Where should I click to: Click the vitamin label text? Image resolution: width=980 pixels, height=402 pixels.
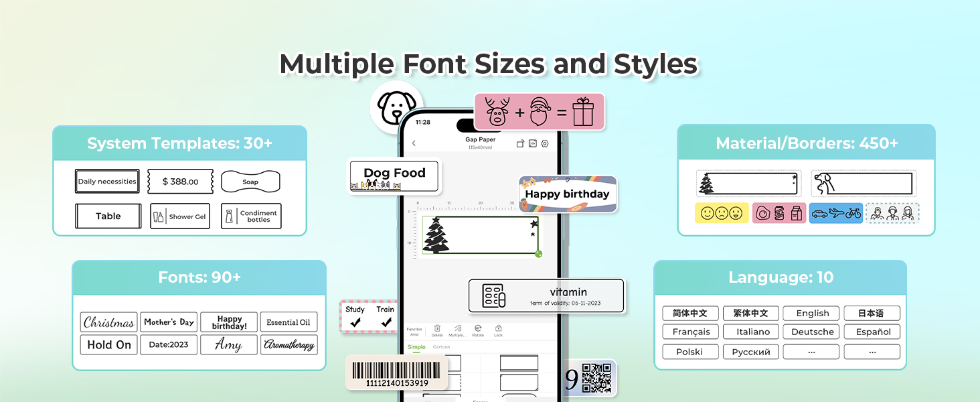click(568, 292)
